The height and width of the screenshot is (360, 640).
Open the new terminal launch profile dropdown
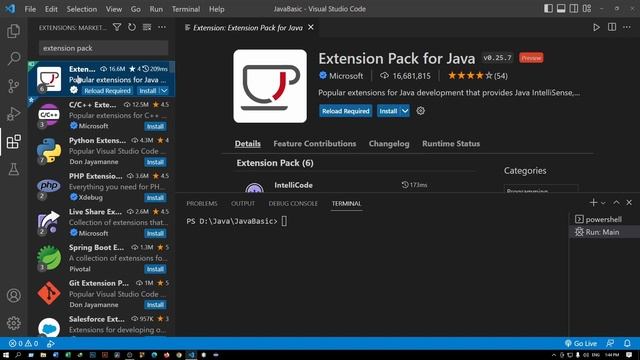coord(603,203)
